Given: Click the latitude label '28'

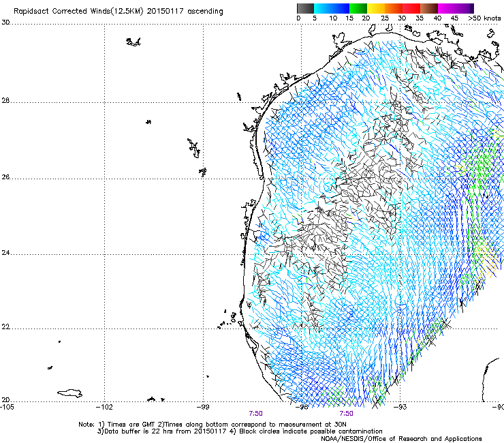Looking at the screenshot, I should pyautogui.click(x=5, y=101).
